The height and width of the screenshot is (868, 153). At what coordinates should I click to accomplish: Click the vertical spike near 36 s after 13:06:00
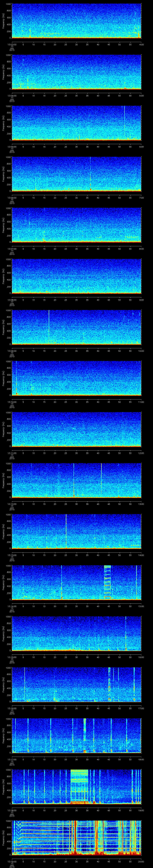point(90,174)
